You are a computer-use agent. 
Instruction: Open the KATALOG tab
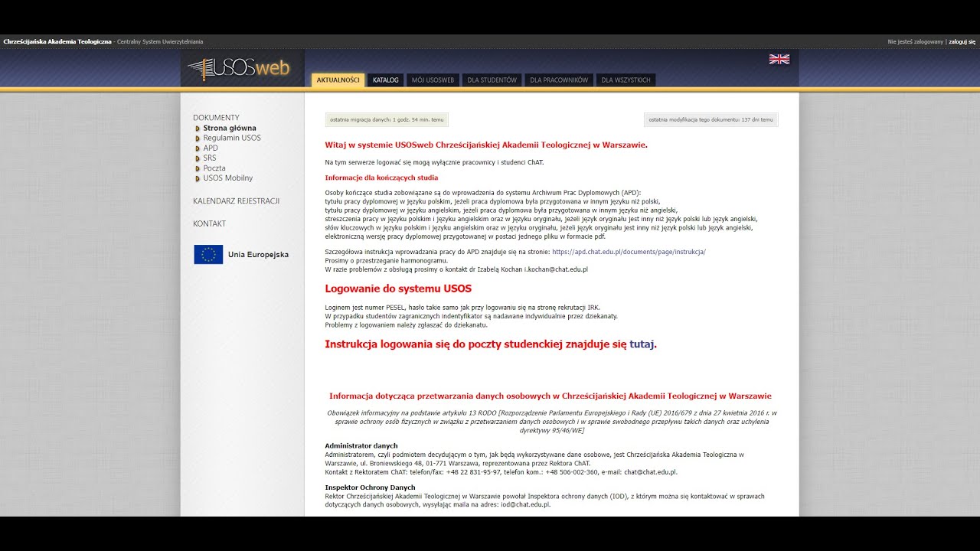pos(386,80)
